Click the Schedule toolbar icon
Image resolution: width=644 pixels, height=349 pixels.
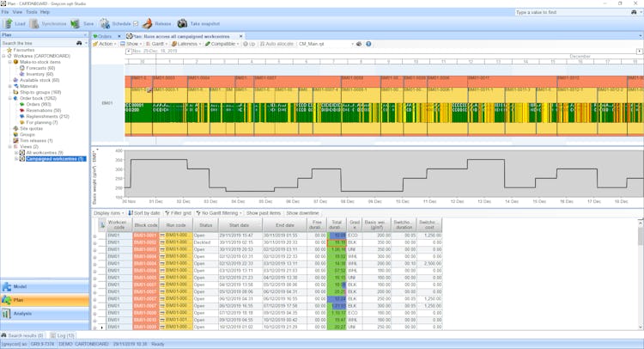tap(105, 24)
